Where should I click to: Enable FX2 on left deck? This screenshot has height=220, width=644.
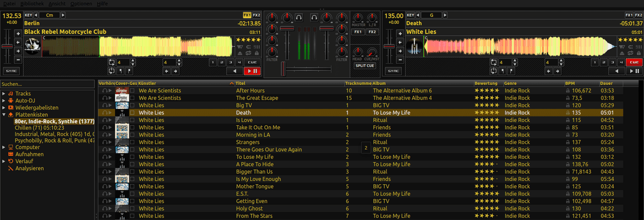coord(256,15)
